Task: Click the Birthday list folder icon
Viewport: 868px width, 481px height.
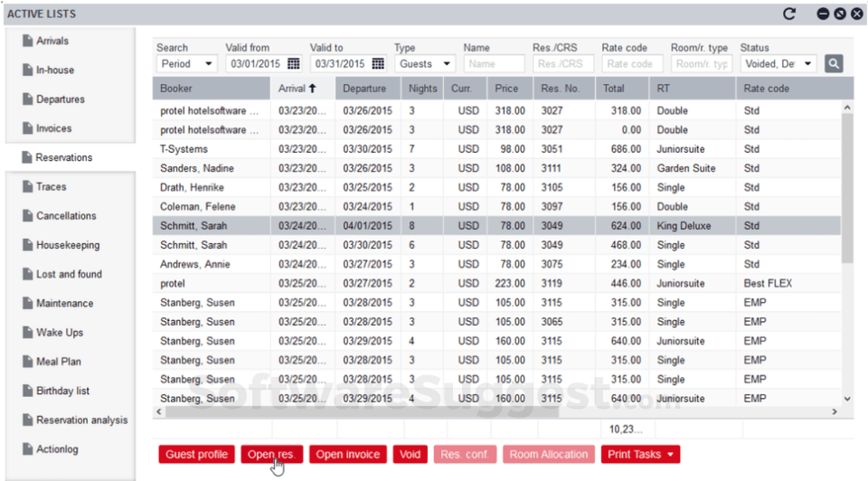Action: 27,391
